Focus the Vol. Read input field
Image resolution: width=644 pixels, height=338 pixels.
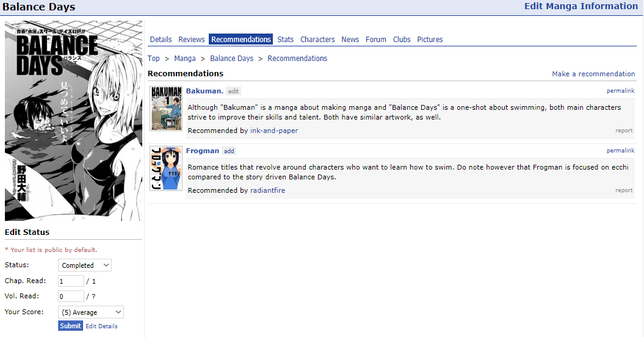pyautogui.click(x=71, y=297)
